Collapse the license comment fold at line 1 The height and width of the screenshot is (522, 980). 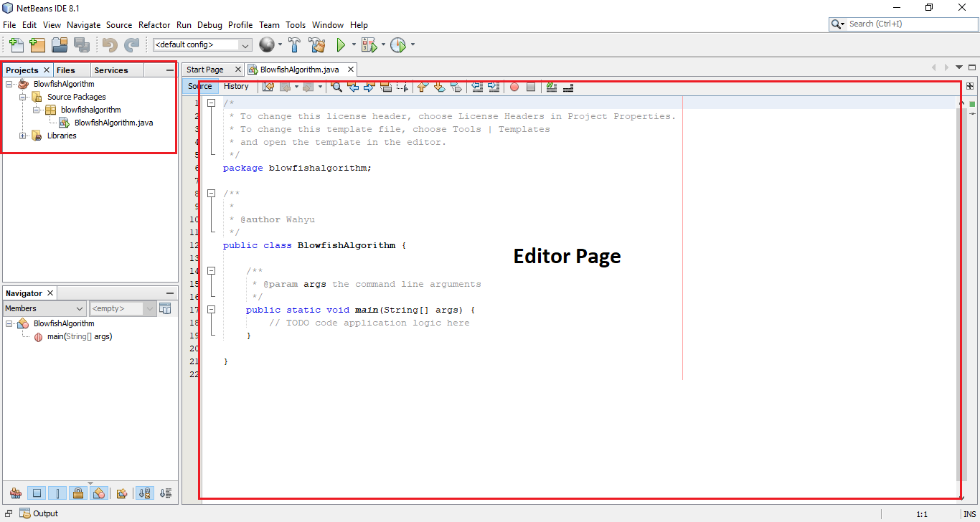point(212,103)
